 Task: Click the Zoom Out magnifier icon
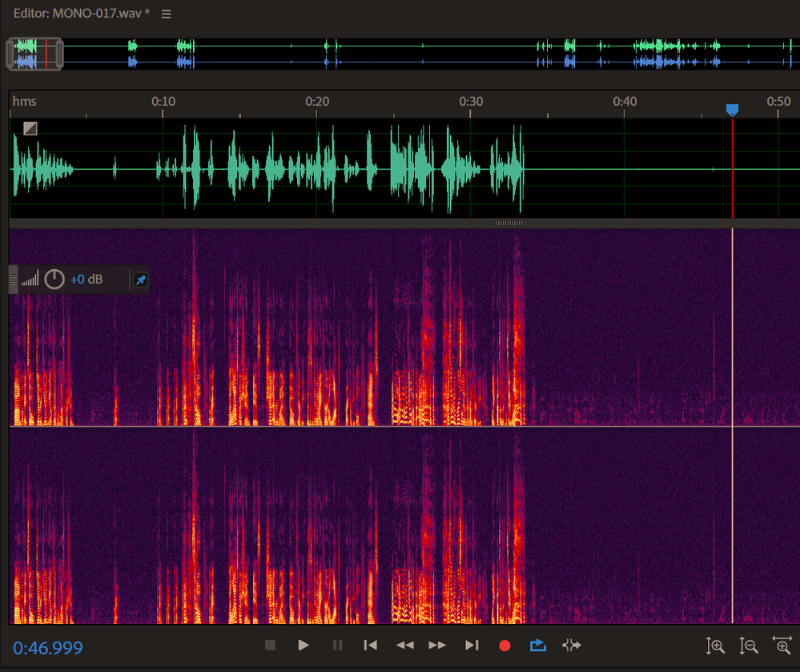748,645
